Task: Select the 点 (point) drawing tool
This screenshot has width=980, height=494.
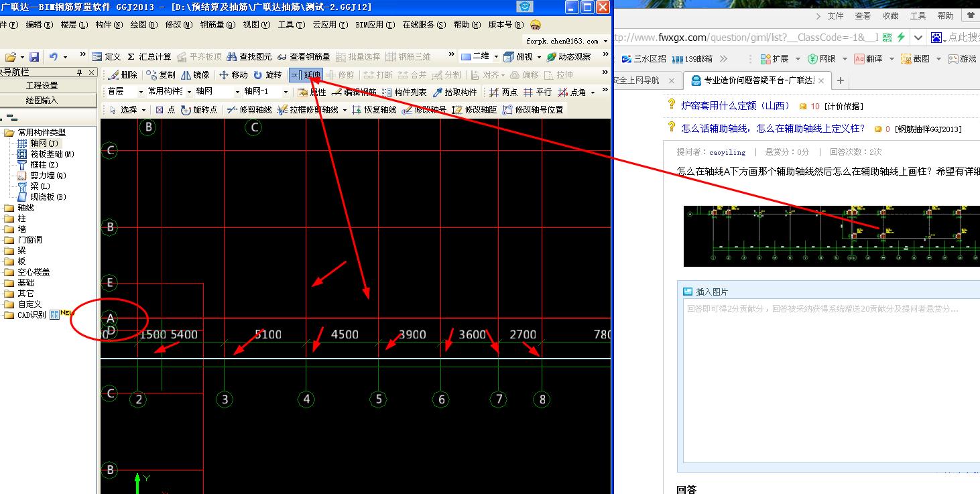Action: point(165,109)
